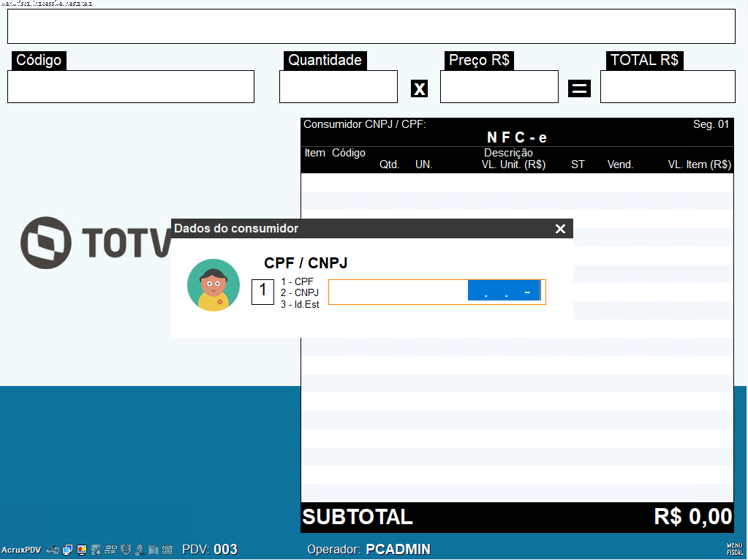The image size is (748, 560).
Task: Click the large top description field
Action: (371, 26)
